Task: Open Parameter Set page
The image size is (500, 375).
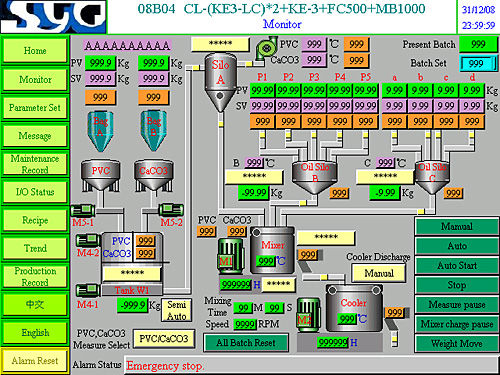Action: pyautogui.click(x=35, y=107)
